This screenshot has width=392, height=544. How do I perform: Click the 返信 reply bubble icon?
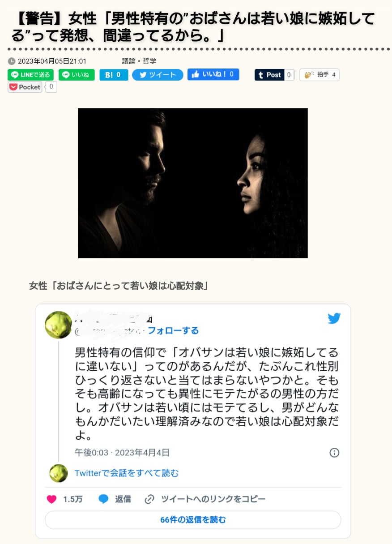pyautogui.click(x=104, y=499)
